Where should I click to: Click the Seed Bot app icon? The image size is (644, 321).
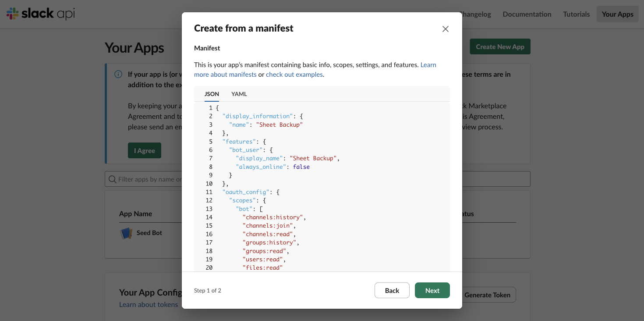tap(126, 233)
